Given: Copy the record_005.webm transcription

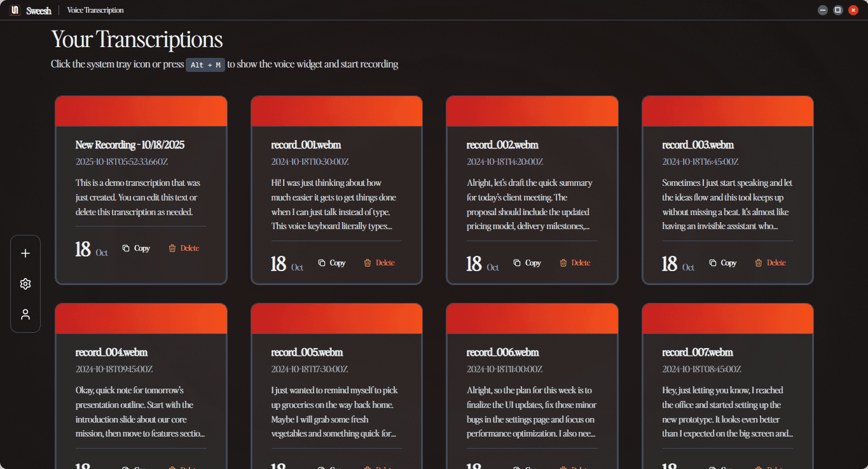Looking at the screenshot, I should tap(331, 467).
